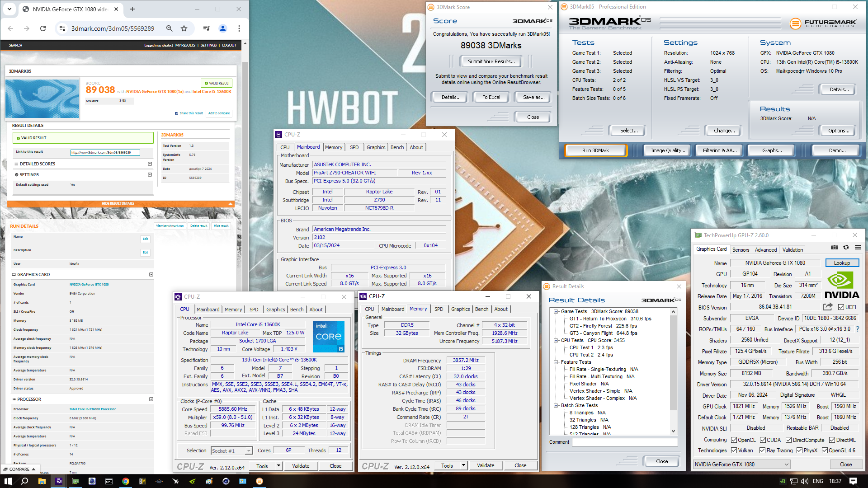868x488 pixels.
Task: Click Chrome address bar URL
Action: point(113,28)
